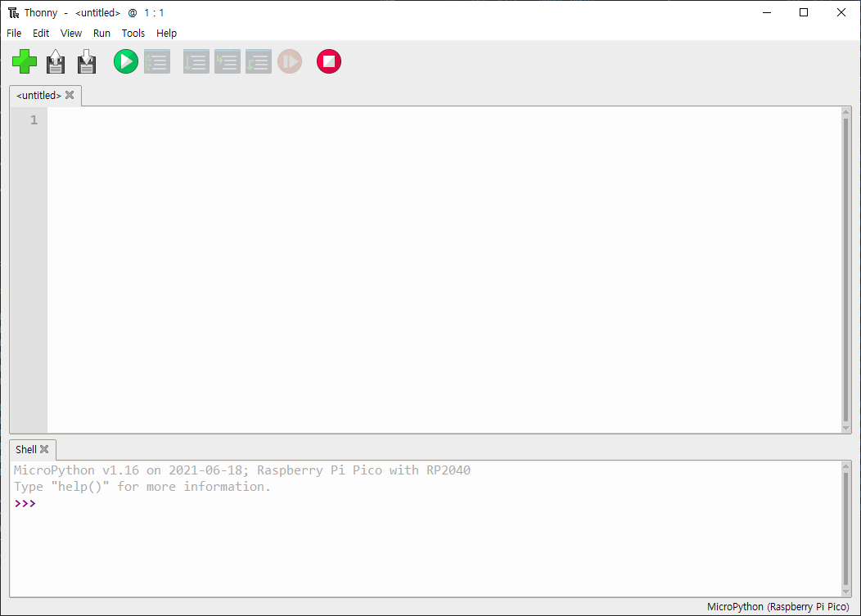Close the Thonny window

click(841, 12)
